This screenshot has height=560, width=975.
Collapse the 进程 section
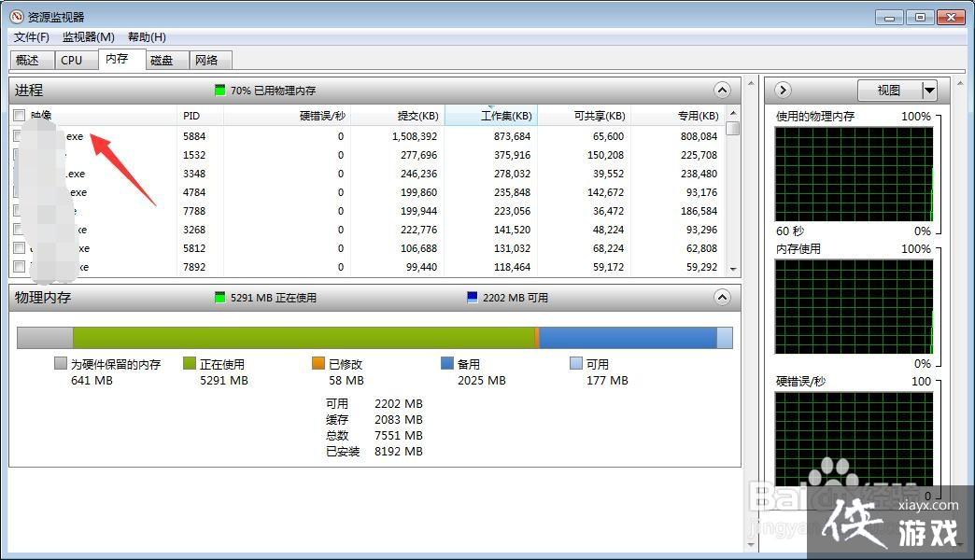pos(721,90)
